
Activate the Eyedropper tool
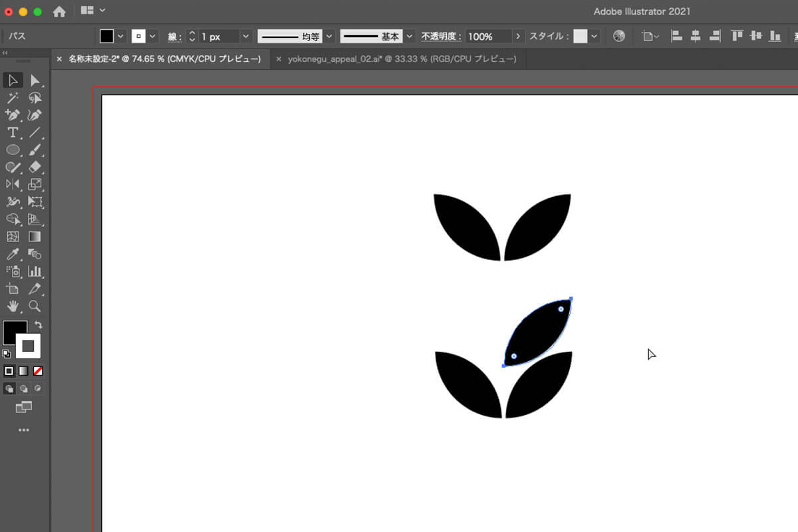[x=13, y=254]
